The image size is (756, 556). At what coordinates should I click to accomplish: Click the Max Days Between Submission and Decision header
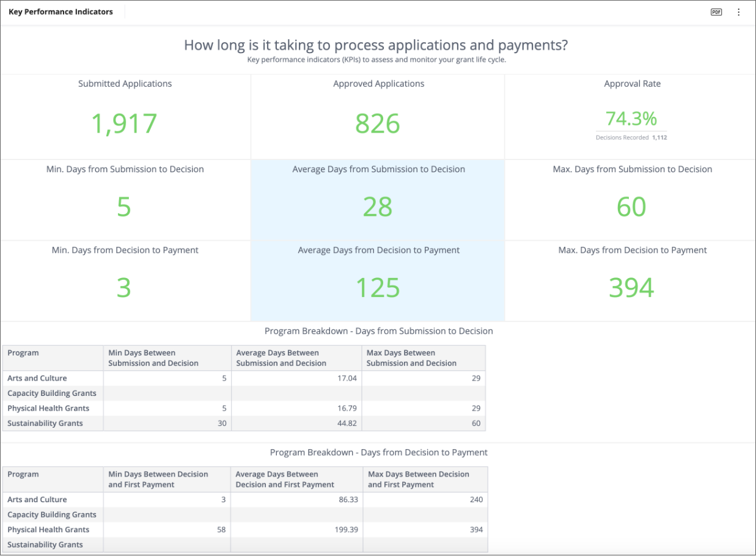click(411, 358)
